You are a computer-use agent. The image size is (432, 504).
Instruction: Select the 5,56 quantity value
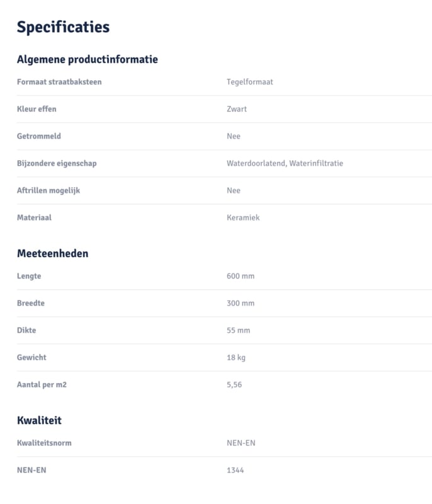(x=234, y=384)
